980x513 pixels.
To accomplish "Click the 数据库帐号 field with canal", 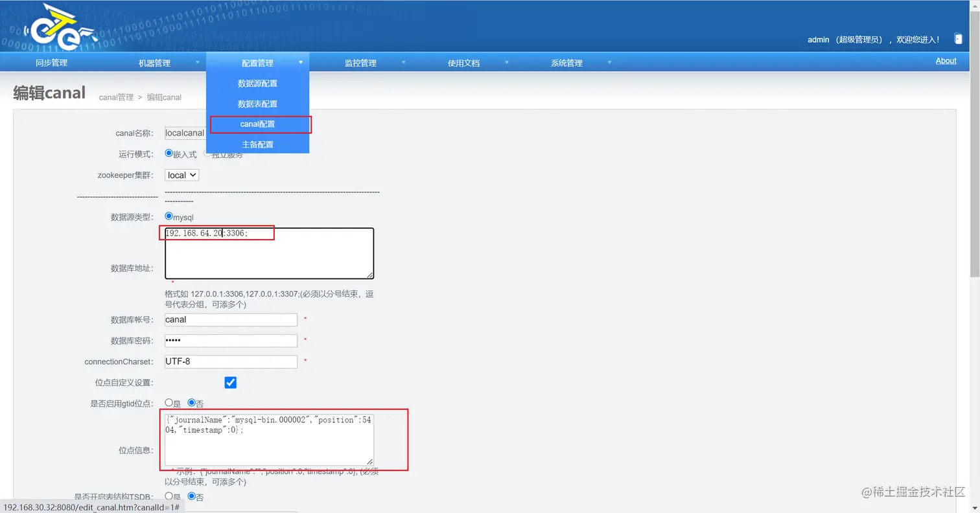I will click(231, 319).
